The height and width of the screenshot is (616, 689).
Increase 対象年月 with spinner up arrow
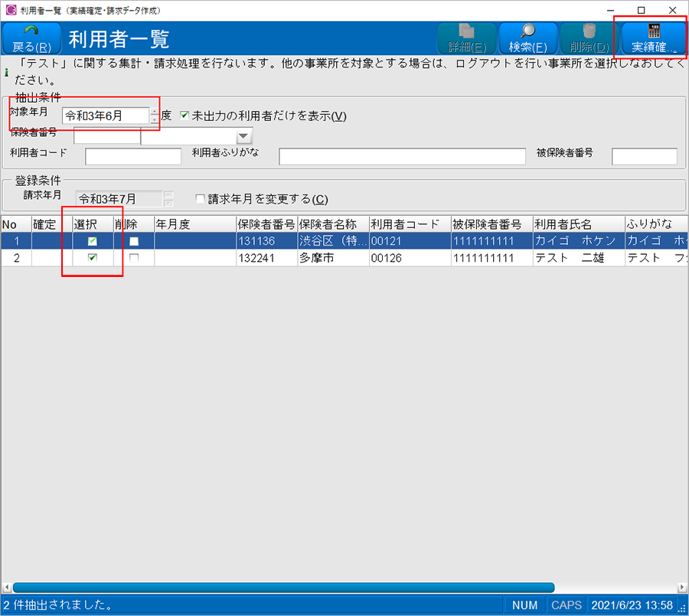pyautogui.click(x=155, y=112)
